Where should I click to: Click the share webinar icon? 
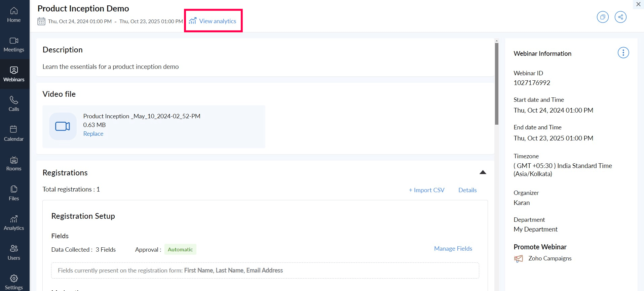[620, 17]
